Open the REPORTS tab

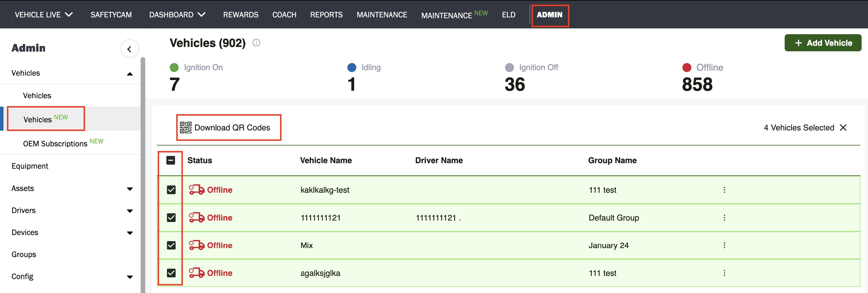pyautogui.click(x=326, y=14)
